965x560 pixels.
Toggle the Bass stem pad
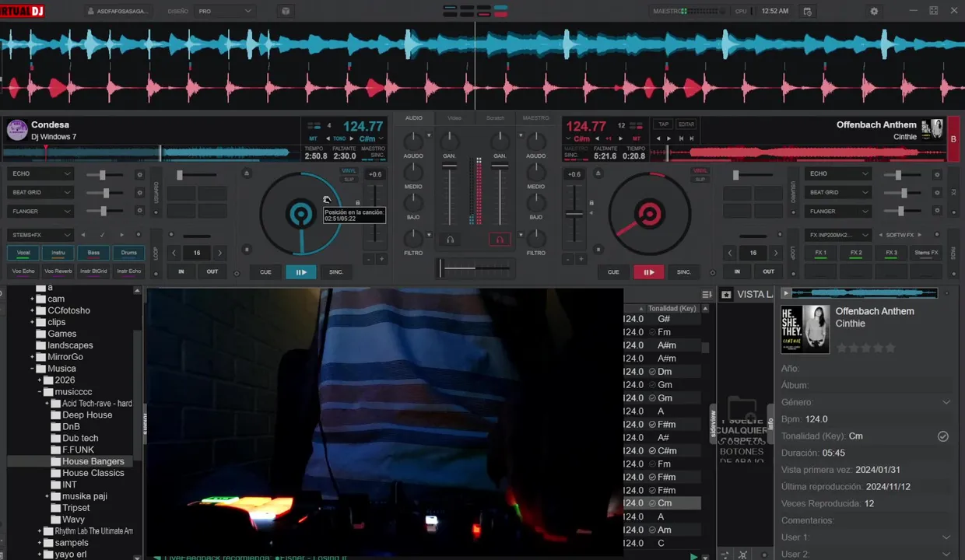point(93,253)
